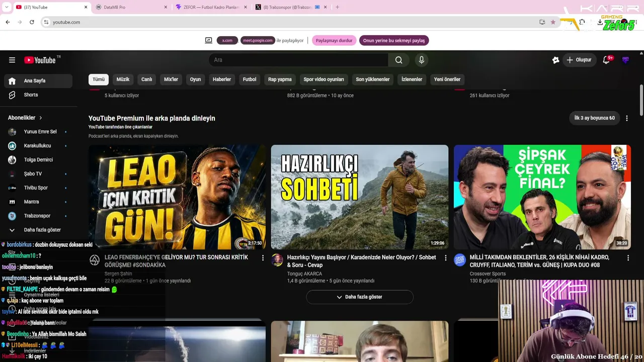The width and height of the screenshot is (644, 362).
Task: Start voice search with the microphone icon
Action: coord(422,60)
